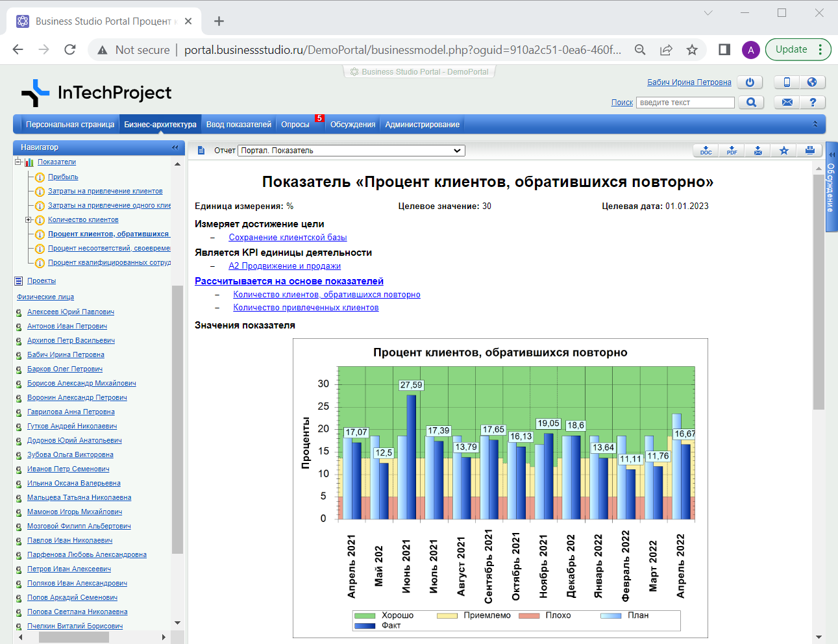Download the report as PDF

[x=732, y=151]
